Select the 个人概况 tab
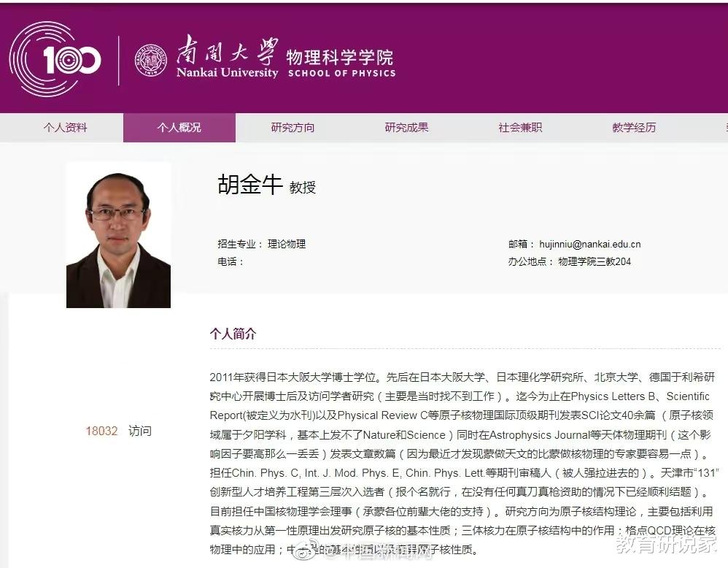This screenshot has width=728, height=568. coord(179,127)
